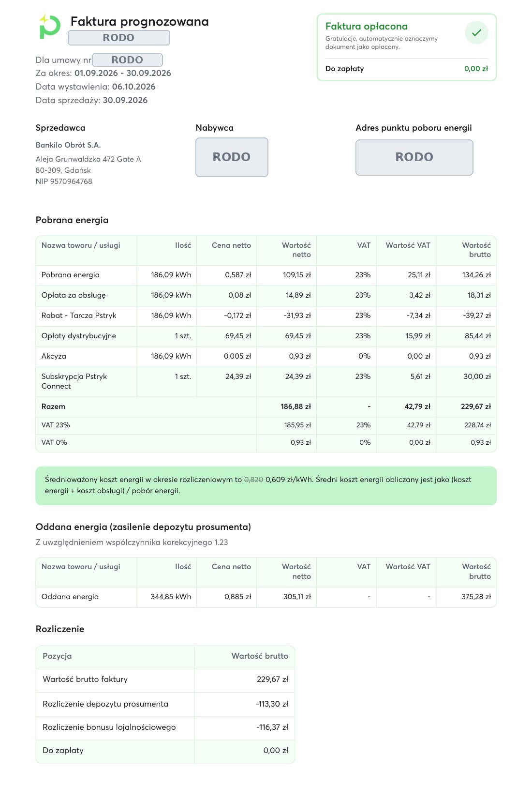The height and width of the screenshot is (785, 532).
Task: Click Rozliczenie depozytu prosumenta row
Action: coord(165,704)
